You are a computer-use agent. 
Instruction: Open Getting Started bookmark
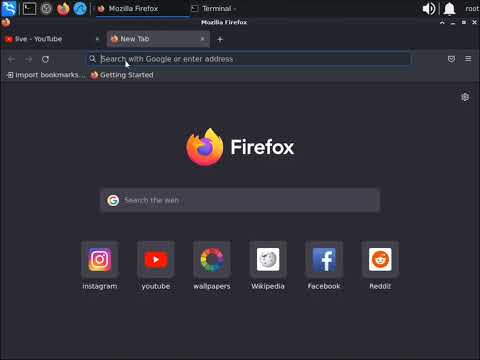click(x=122, y=75)
